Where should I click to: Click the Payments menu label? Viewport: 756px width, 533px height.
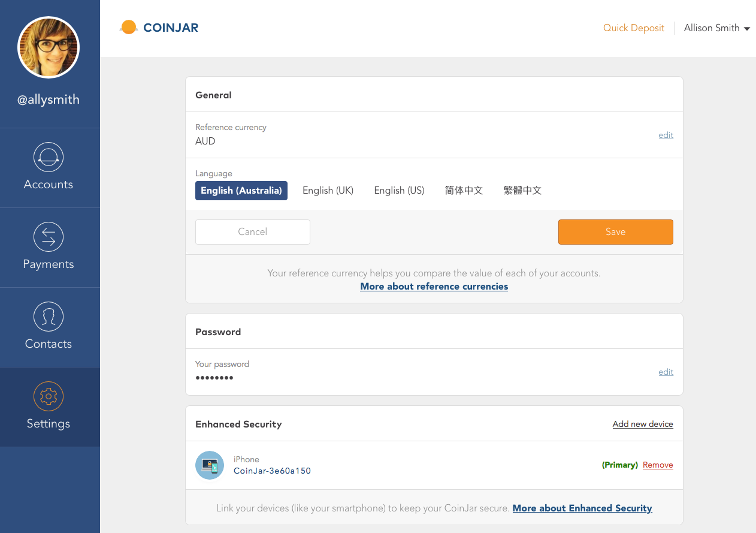point(49,264)
